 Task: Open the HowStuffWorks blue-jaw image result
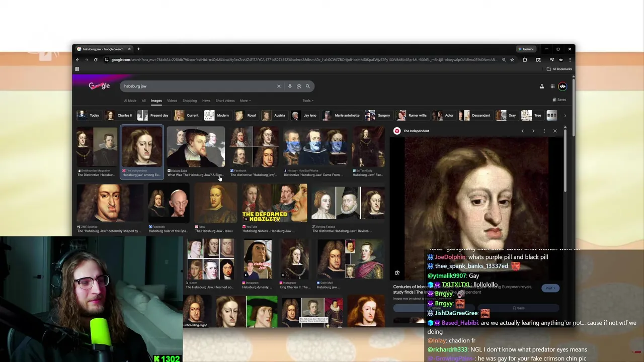(315, 151)
